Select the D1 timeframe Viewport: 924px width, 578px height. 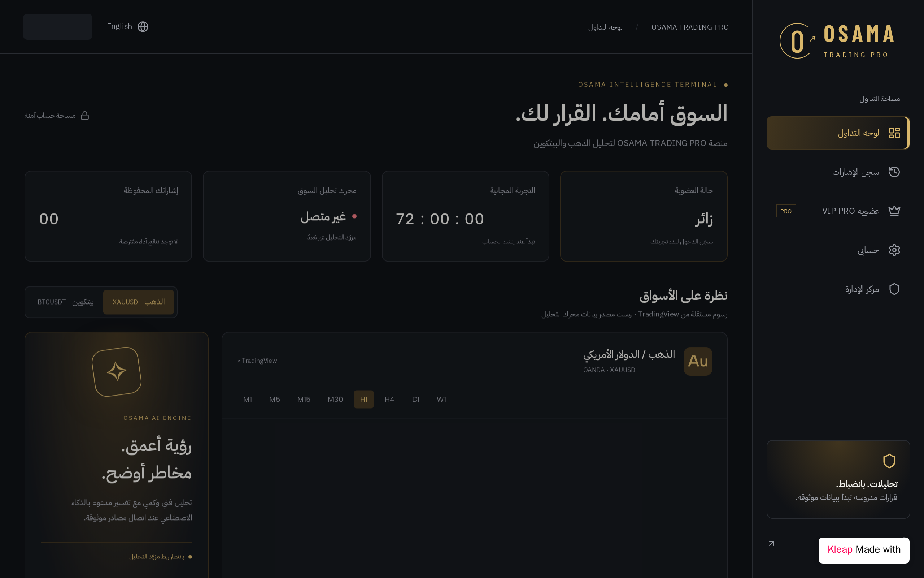coord(416,400)
